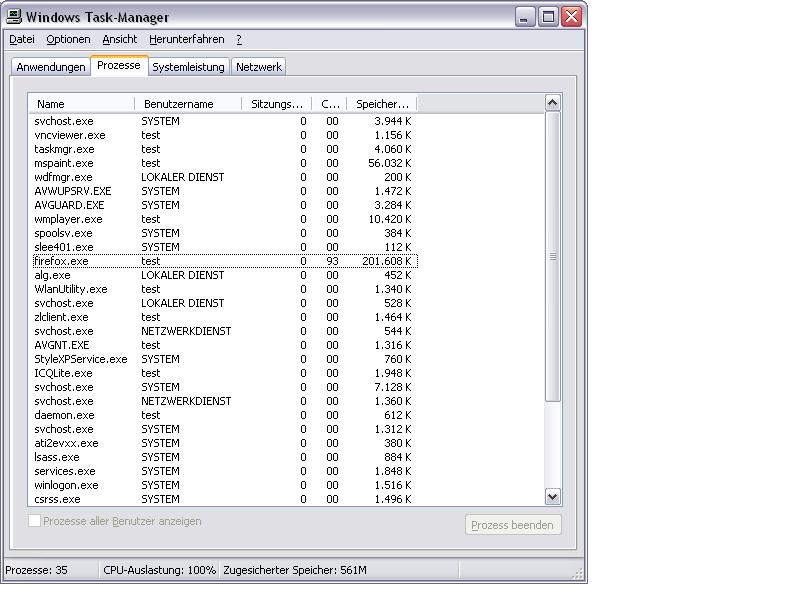Click CPU-Auslastung: 100% in status bar
Viewport: 800px width, 600px height.
[159, 570]
